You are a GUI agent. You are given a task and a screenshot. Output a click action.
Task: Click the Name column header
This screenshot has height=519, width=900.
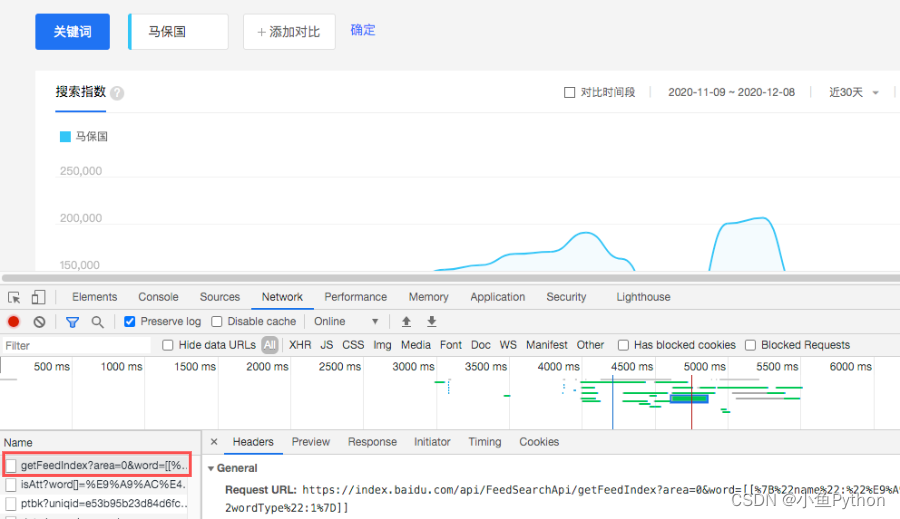pos(100,442)
